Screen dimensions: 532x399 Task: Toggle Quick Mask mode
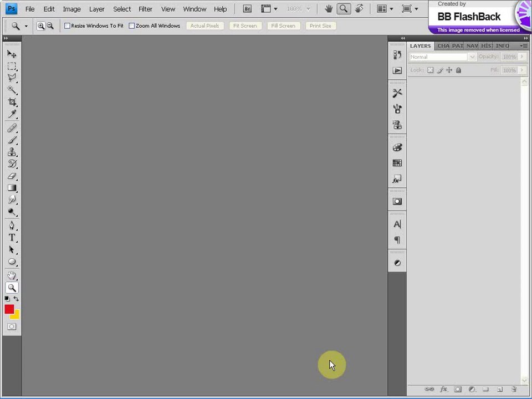12,326
